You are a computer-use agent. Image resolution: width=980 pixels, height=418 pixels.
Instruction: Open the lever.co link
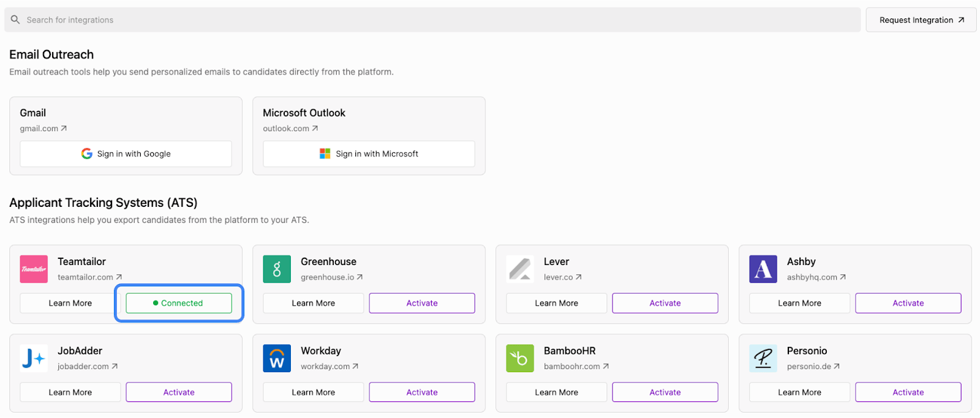pyautogui.click(x=563, y=277)
